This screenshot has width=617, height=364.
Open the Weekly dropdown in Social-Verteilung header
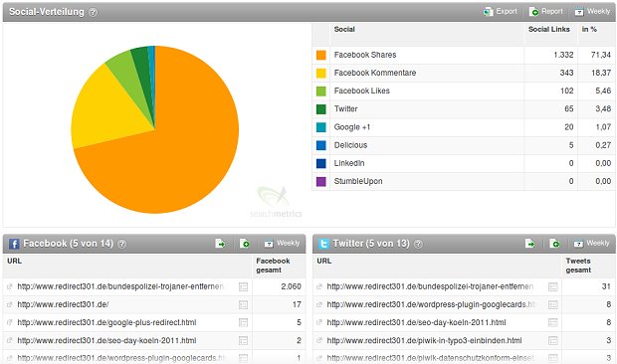pos(592,12)
